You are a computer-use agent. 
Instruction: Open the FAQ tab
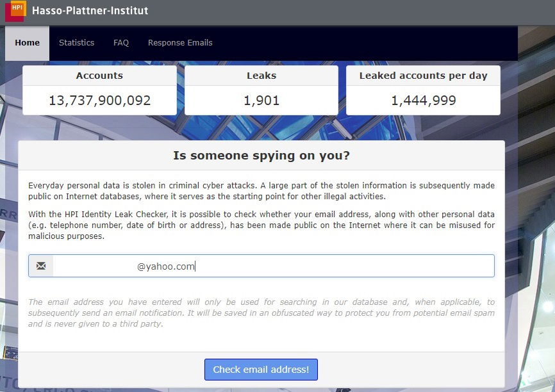[120, 43]
